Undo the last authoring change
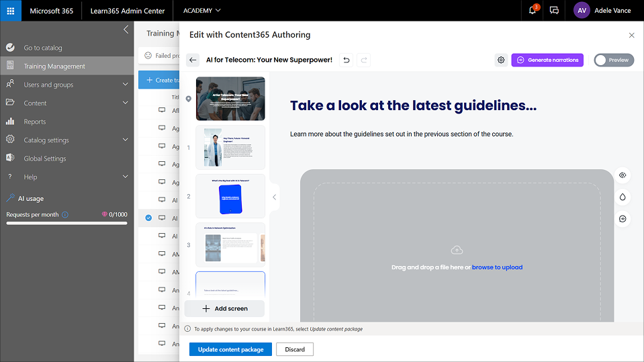The width and height of the screenshot is (644, 362). pos(347,60)
